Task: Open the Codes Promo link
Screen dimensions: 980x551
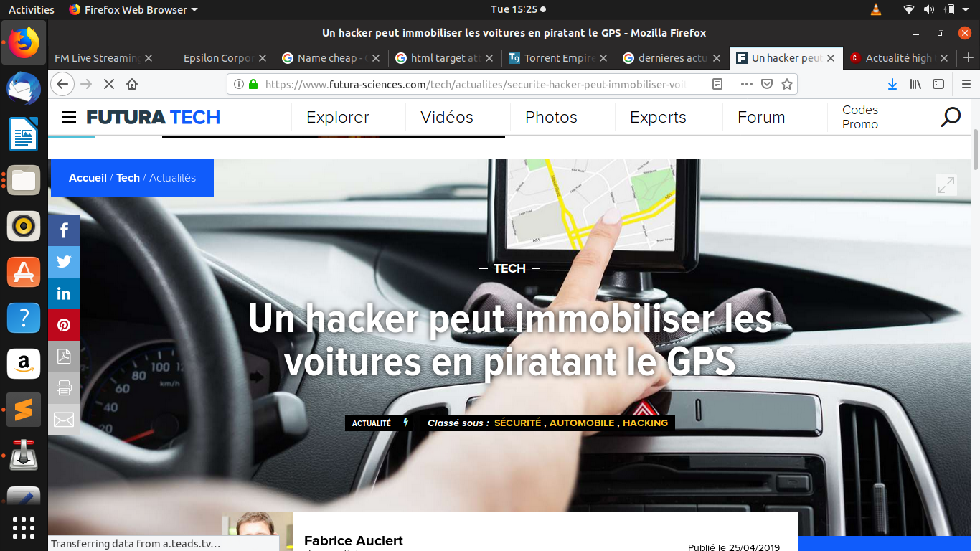Action: coord(860,117)
